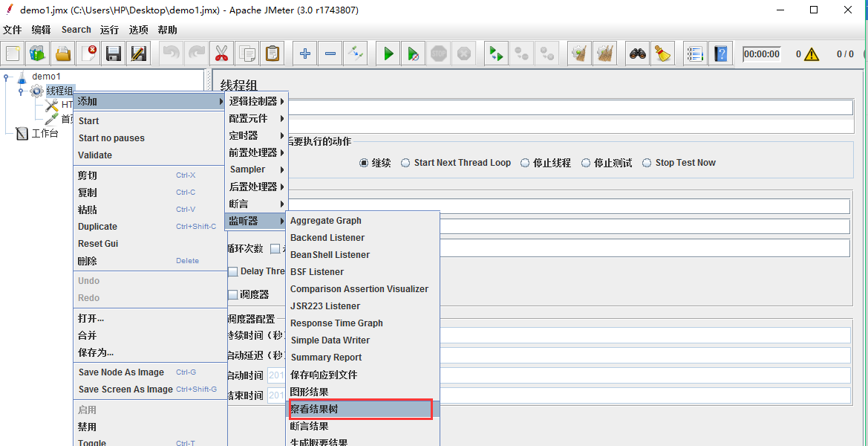Click the Expand All plus icon

(304, 54)
